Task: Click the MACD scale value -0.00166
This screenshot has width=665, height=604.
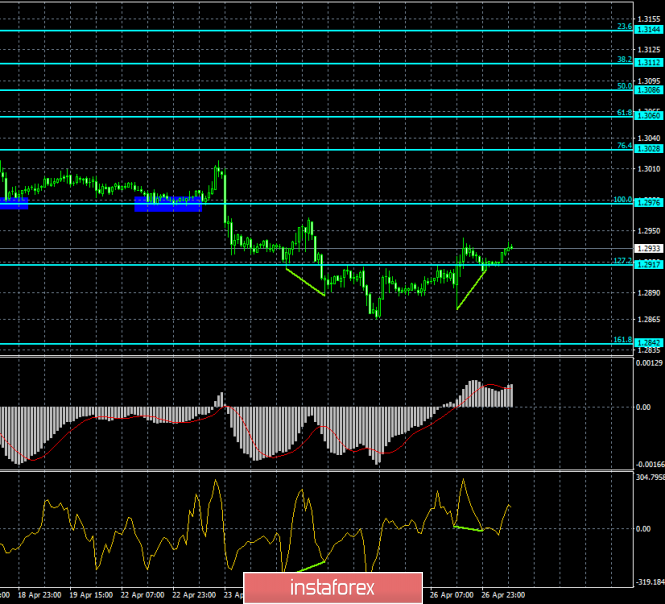Action: [650, 465]
